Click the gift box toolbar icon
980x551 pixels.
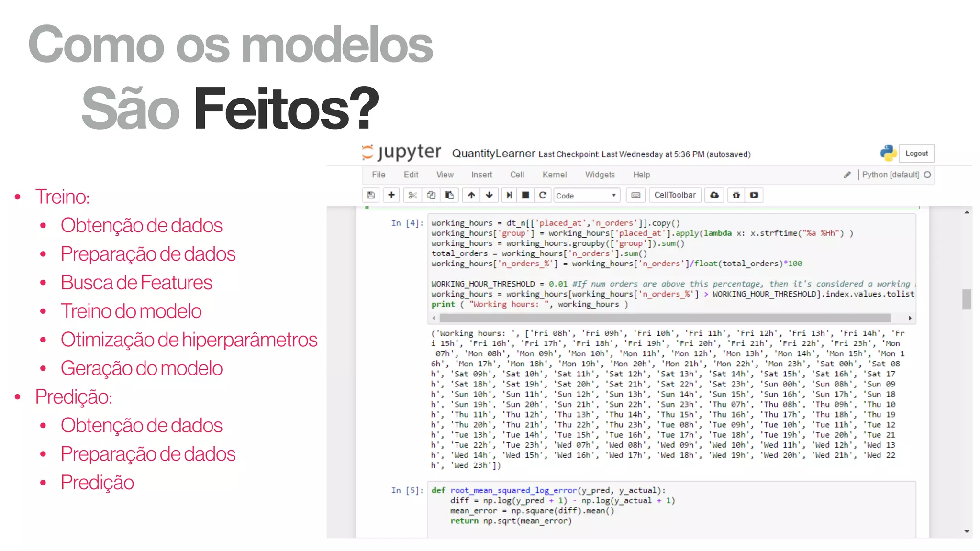coord(736,195)
